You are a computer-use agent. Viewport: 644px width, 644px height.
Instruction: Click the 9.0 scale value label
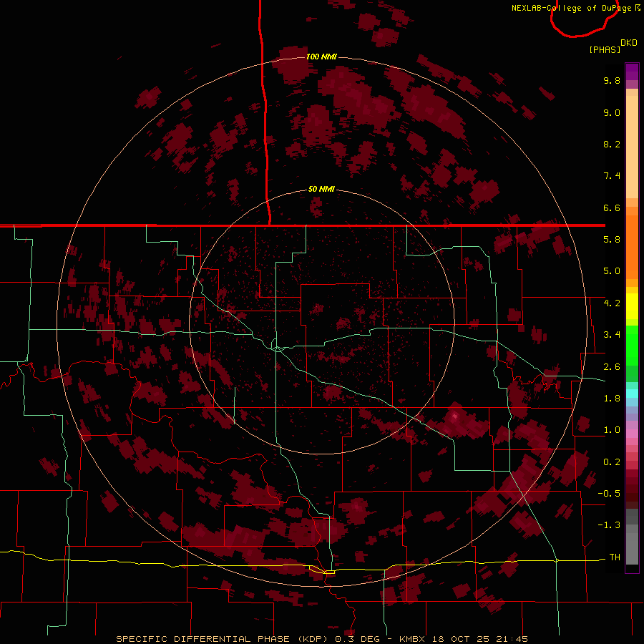612,112
